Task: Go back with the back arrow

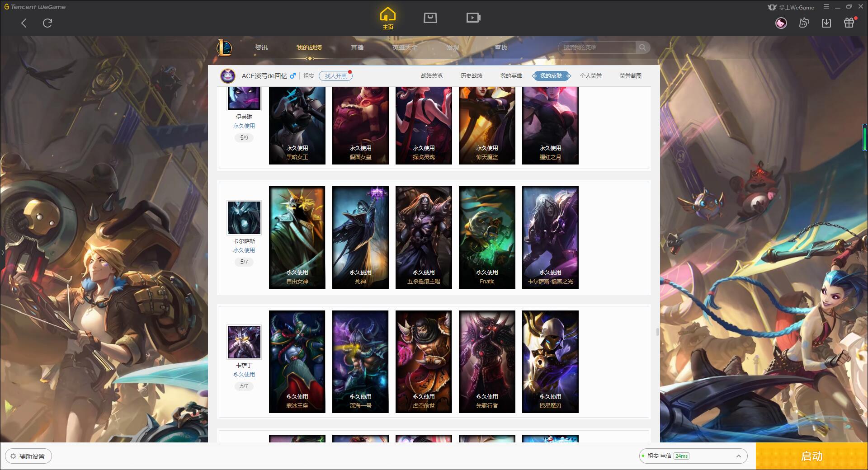Action: (24, 23)
